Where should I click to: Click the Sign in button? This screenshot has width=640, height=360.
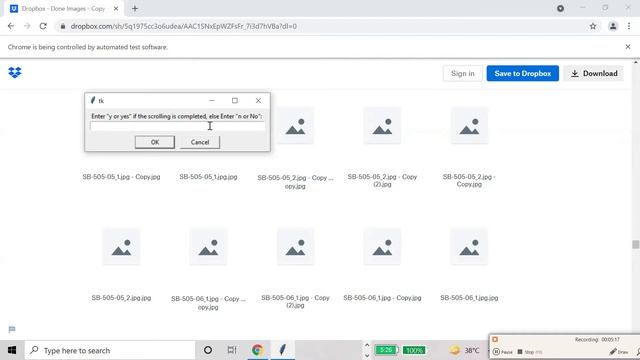(462, 73)
